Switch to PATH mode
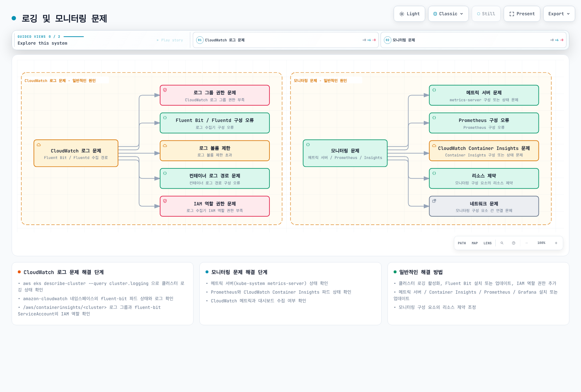This screenshot has width=581, height=392. (462, 243)
